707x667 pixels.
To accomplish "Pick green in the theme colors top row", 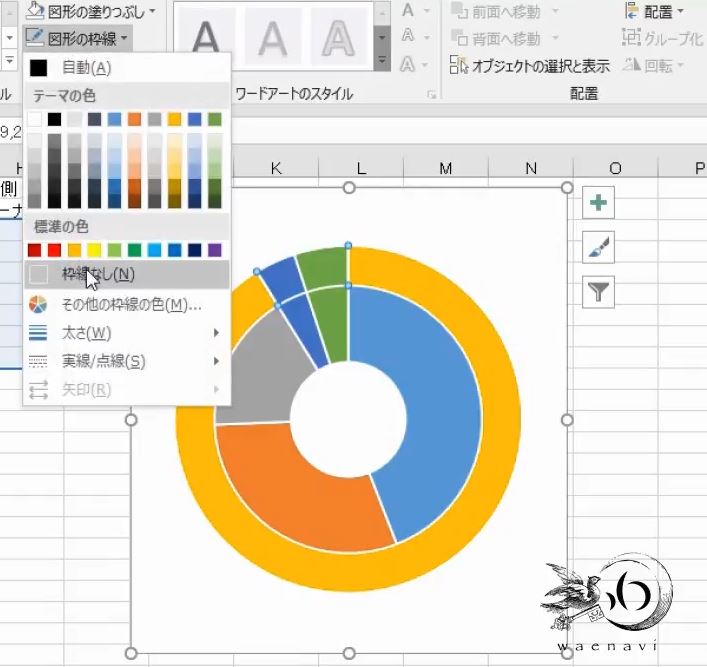I will [x=215, y=119].
